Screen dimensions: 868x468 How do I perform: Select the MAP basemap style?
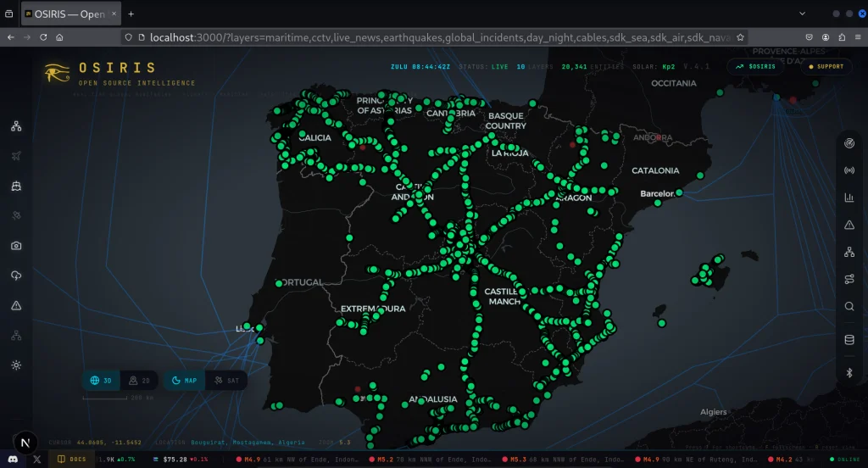click(x=184, y=381)
